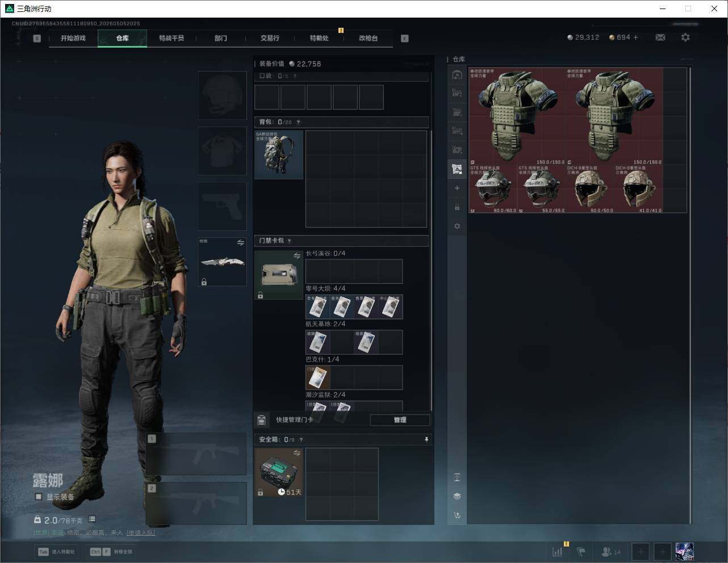
Task: Select the first 航天基地 keycard
Action: pyautogui.click(x=317, y=342)
